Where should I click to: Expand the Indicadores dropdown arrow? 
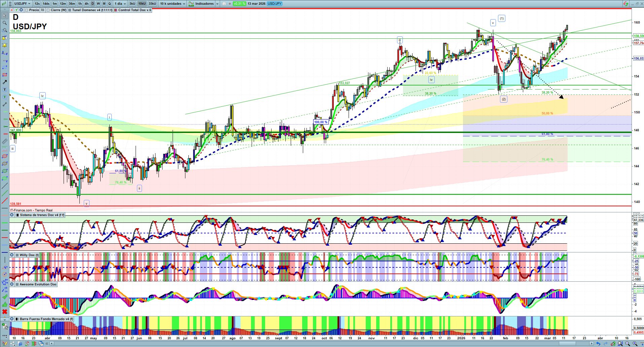[217, 4]
